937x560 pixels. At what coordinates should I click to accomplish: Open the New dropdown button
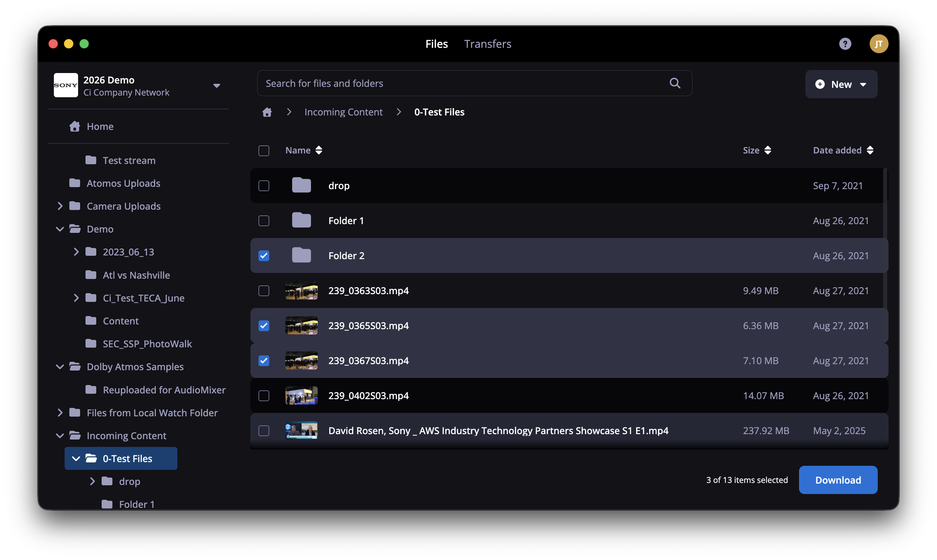pos(841,84)
